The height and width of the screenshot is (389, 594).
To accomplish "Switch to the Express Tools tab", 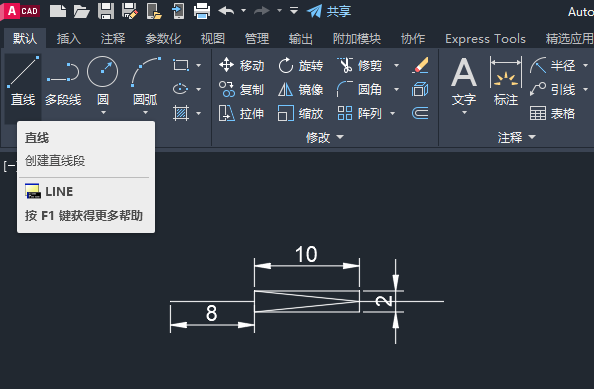I will click(485, 39).
